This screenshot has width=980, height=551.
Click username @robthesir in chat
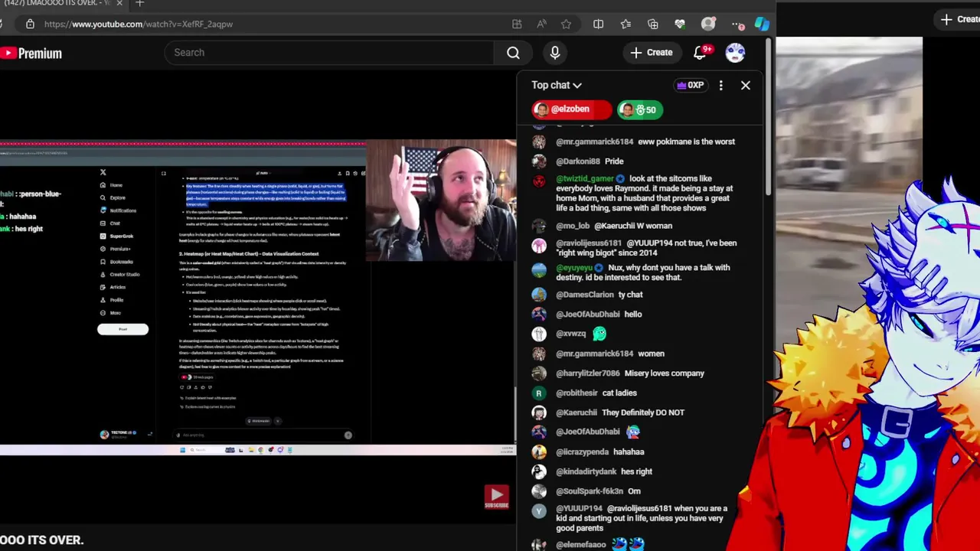click(577, 393)
